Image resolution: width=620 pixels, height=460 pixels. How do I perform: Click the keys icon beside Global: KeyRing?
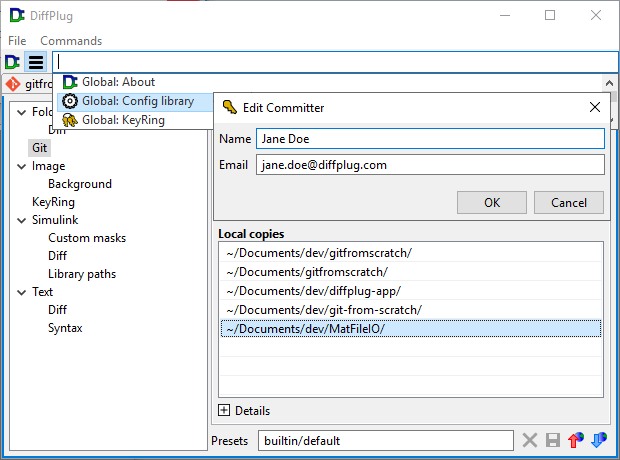pos(70,120)
